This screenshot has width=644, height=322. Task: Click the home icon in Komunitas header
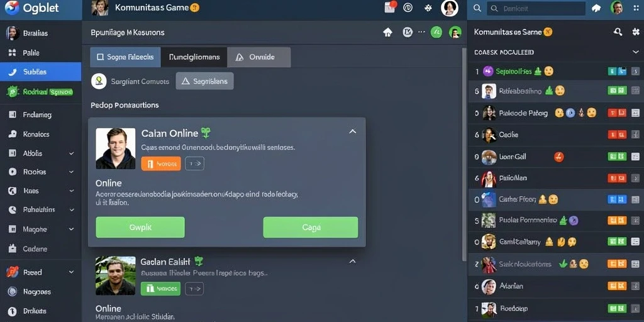click(x=387, y=33)
